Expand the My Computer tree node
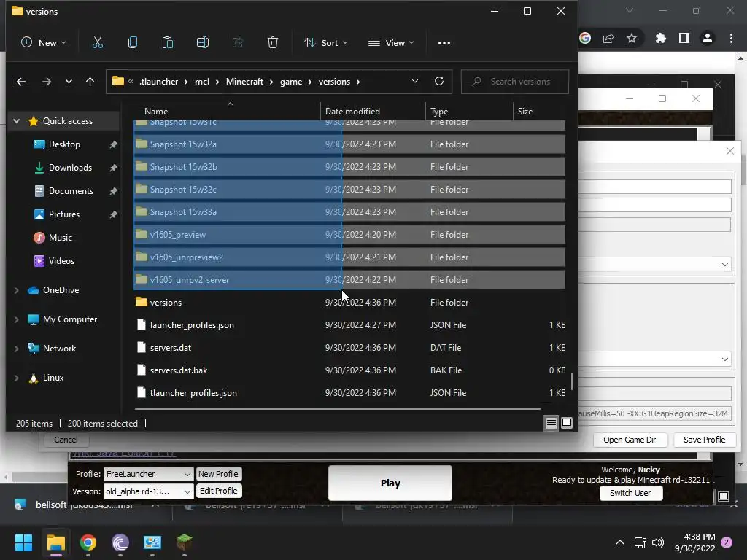Screen dimensions: 747x560 pos(17,319)
